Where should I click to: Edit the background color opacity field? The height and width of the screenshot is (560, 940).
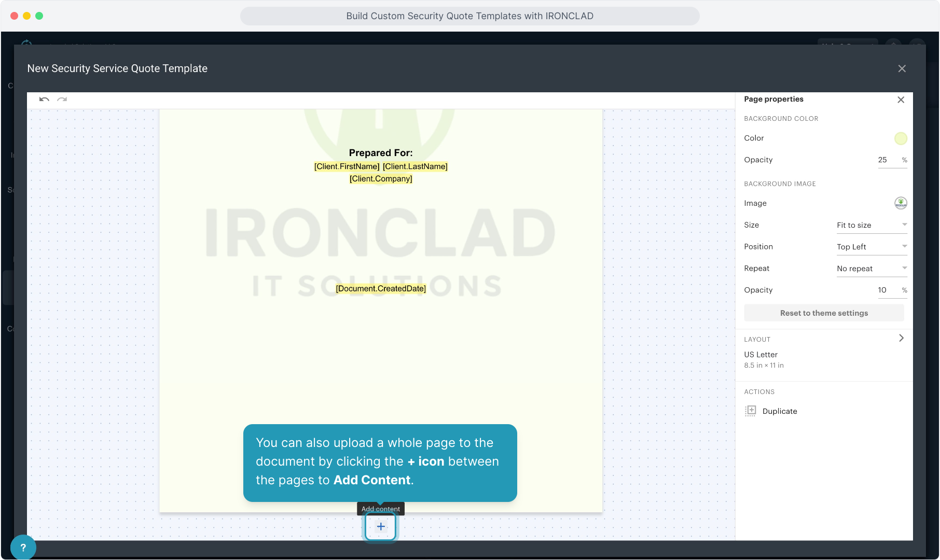pos(887,160)
